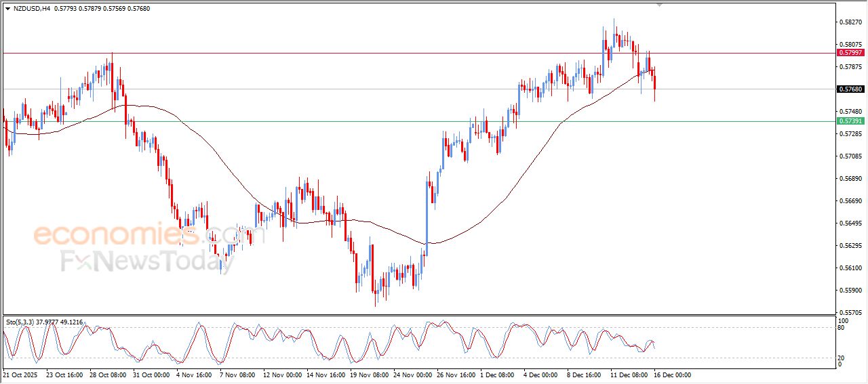Click the 16 Dec 00:00 date label
This screenshot has width=868, height=384.
click(x=672, y=375)
